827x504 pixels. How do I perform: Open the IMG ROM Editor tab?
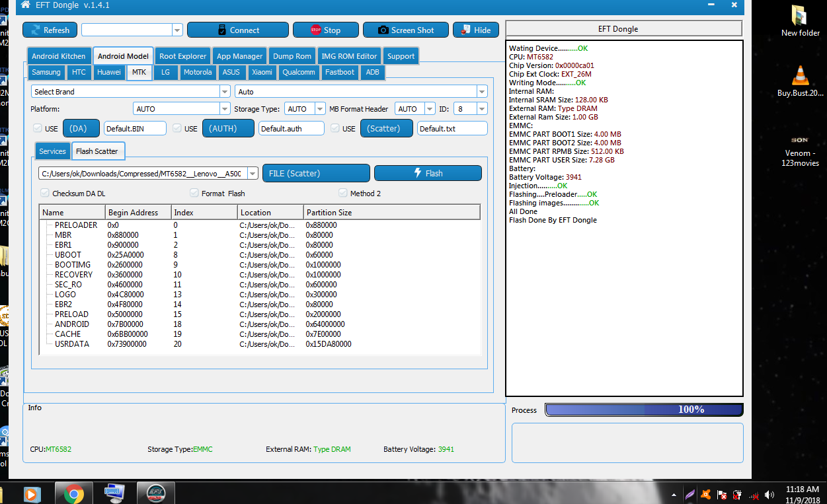[349, 56]
